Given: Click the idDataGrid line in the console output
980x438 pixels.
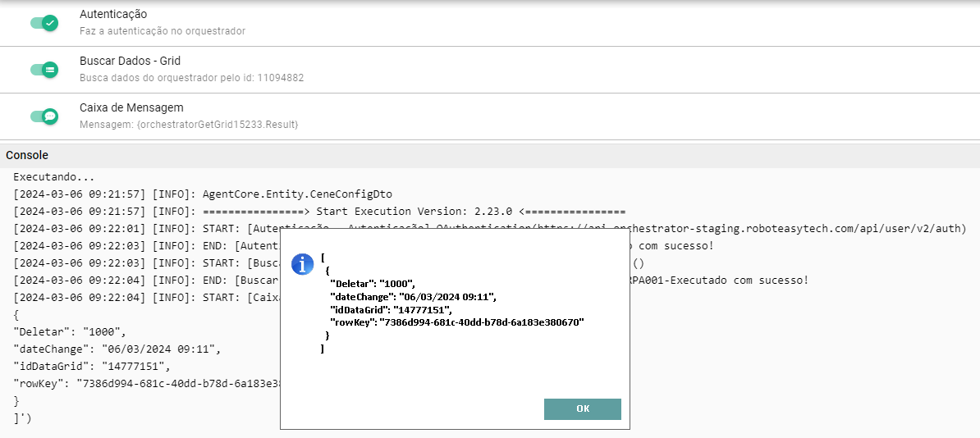Looking at the screenshot, I should [x=90, y=367].
